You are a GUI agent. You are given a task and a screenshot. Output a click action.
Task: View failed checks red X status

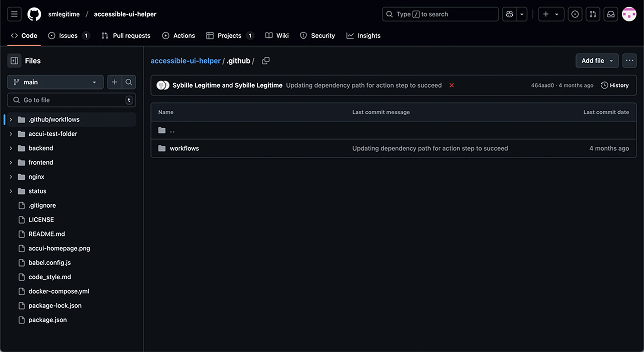pos(452,85)
